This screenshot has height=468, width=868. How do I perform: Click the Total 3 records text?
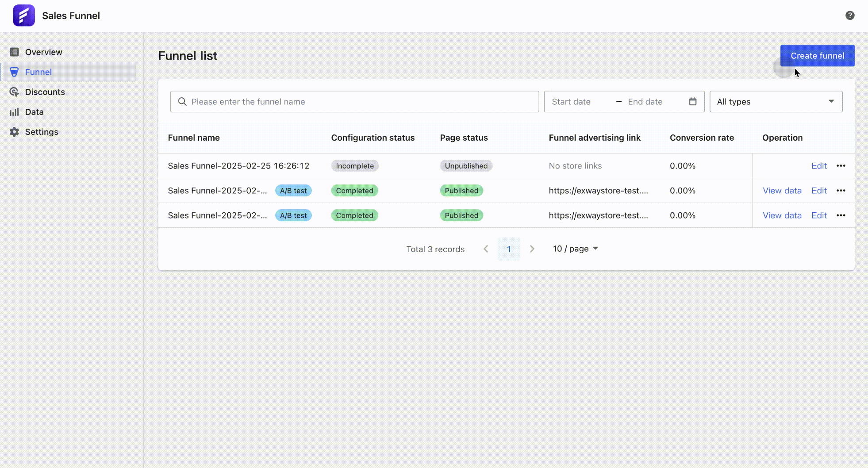pyautogui.click(x=435, y=249)
